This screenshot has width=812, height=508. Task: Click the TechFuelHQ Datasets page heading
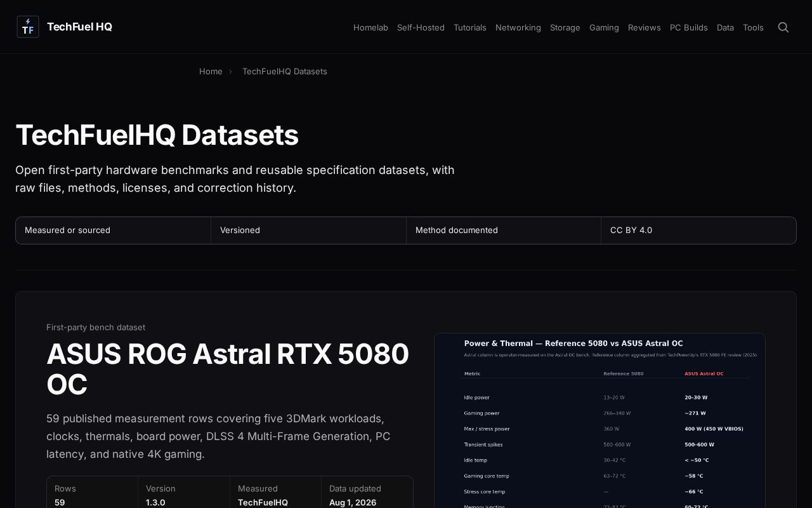tap(157, 135)
